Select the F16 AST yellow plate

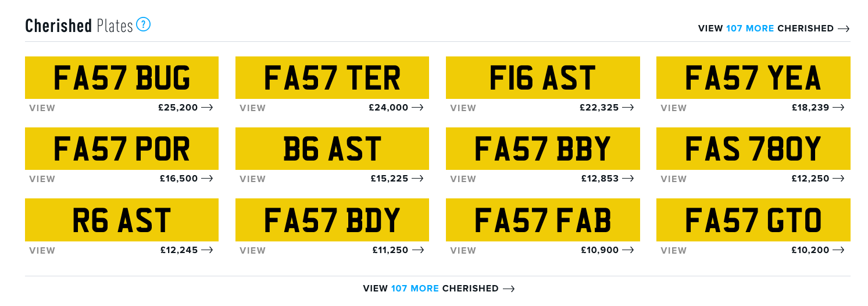pyautogui.click(x=543, y=77)
